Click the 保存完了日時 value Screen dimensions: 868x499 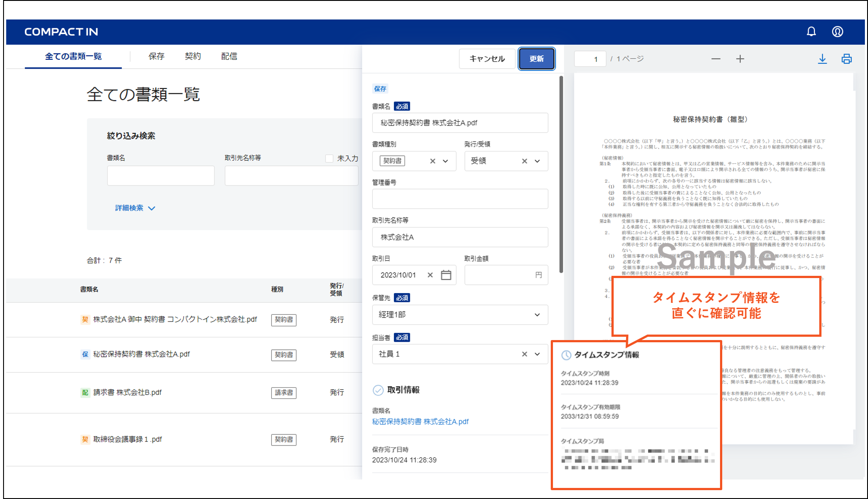tap(404, 460)
